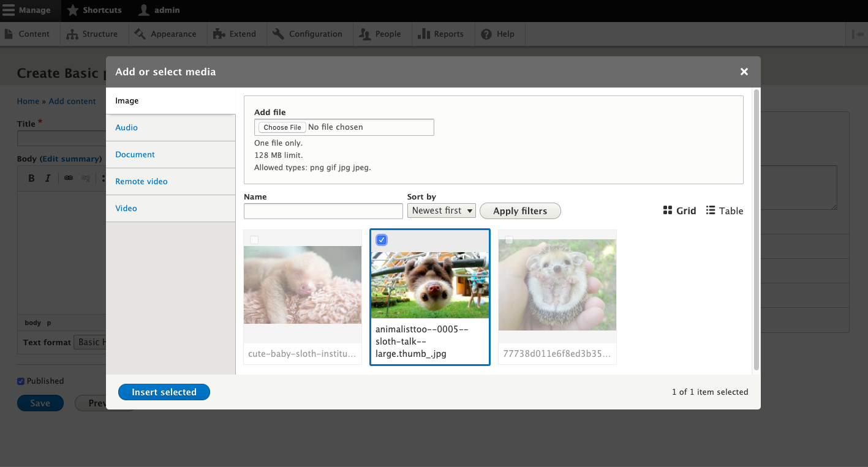Toggle the Published checkbox
This screenshot has height=467, width=868.
[21, 381]
